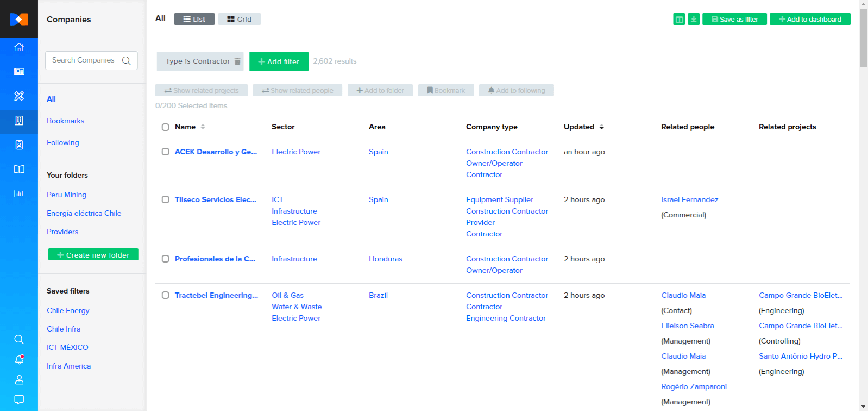
Task: Open Tilseco Servicios Elec... company
Action: click(216, 199)
